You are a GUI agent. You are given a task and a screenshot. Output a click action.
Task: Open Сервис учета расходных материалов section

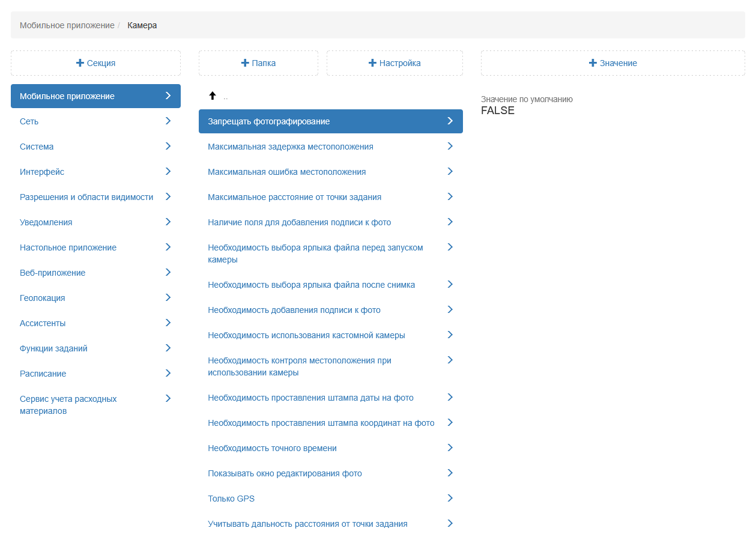[68, 405]
